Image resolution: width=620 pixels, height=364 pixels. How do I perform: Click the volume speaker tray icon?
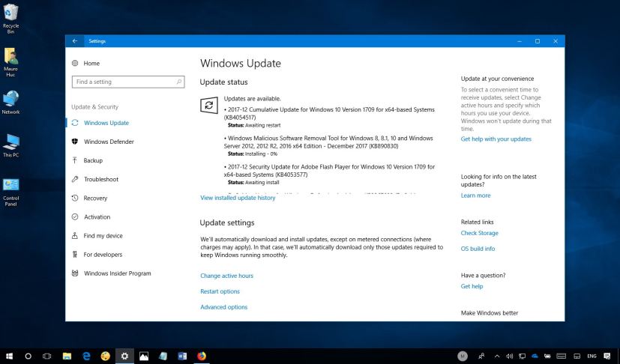[x=510, y=356]
